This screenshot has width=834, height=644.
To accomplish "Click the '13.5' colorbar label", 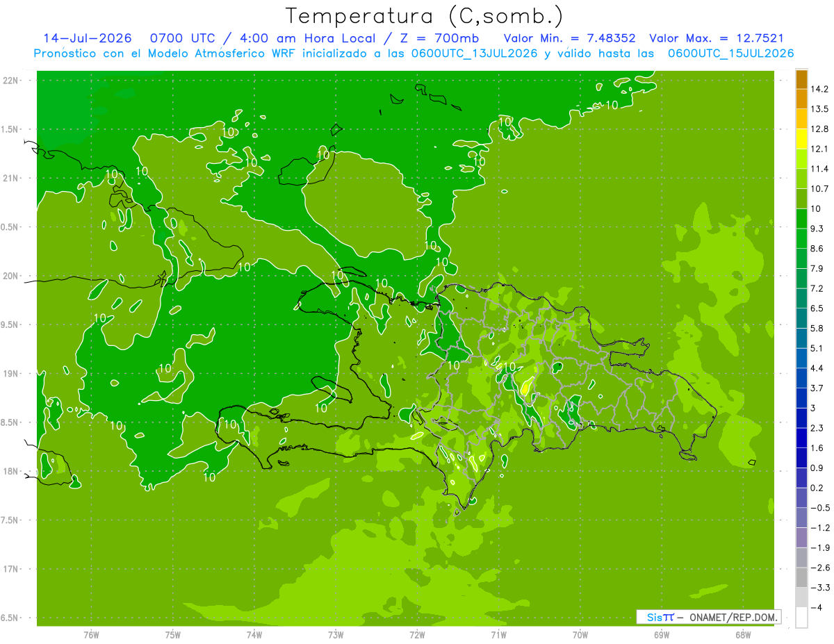I will (819, 109).
